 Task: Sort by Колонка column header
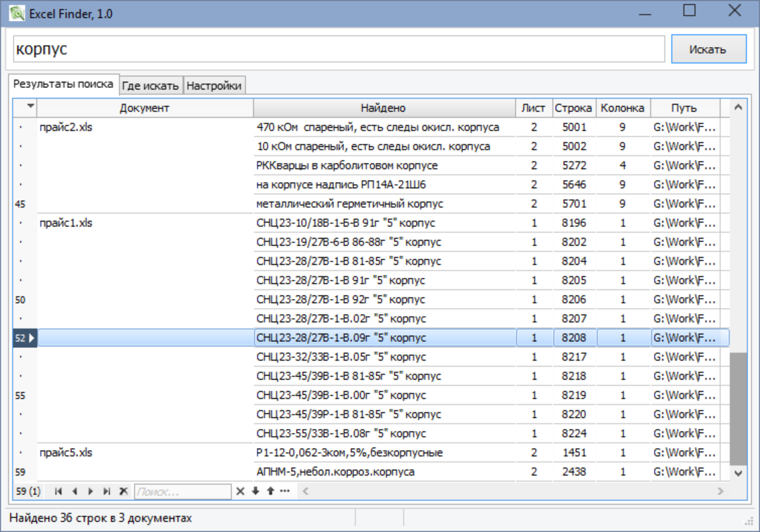point(623,108)
